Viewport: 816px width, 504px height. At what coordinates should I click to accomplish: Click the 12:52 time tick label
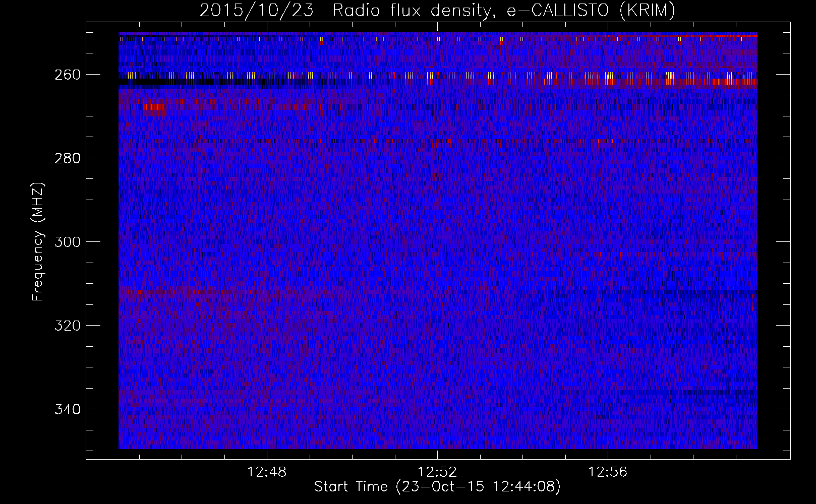437,472
